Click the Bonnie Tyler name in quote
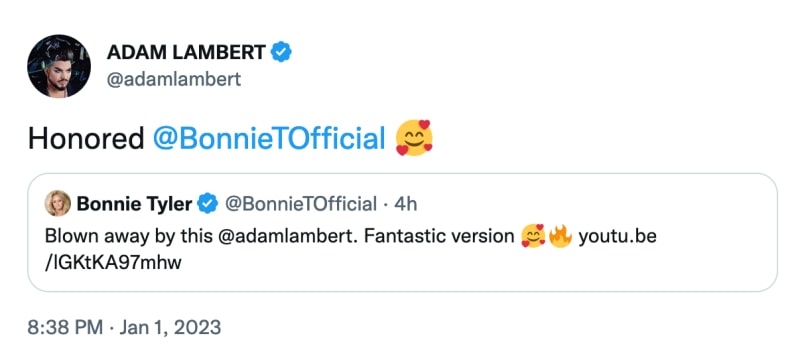The image size is (800, 364). click(134, 204)
